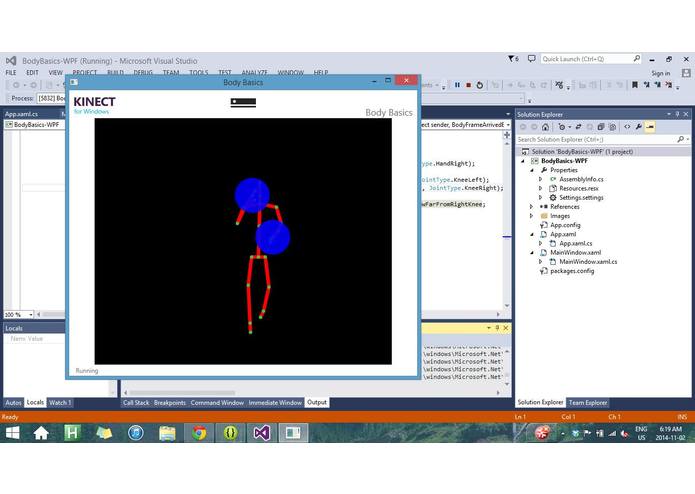Switch to the Breakpoints tab
The height and width of the screenshot is (494, 695).
170,403
